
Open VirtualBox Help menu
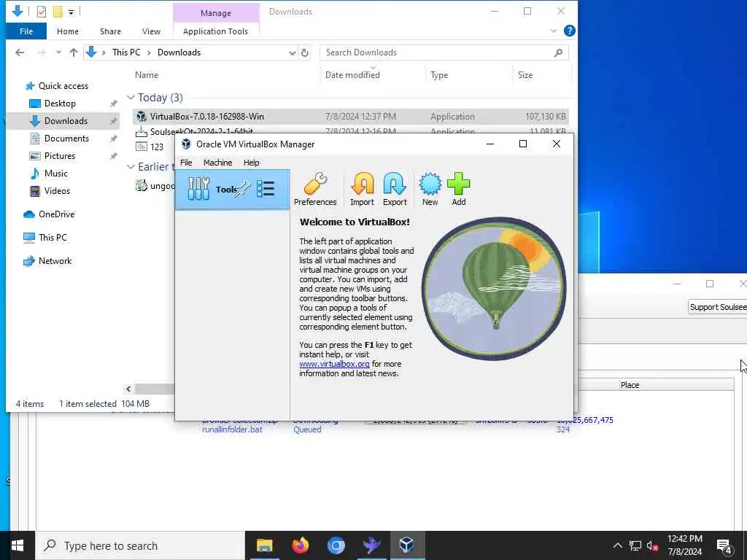pos(252,163)
